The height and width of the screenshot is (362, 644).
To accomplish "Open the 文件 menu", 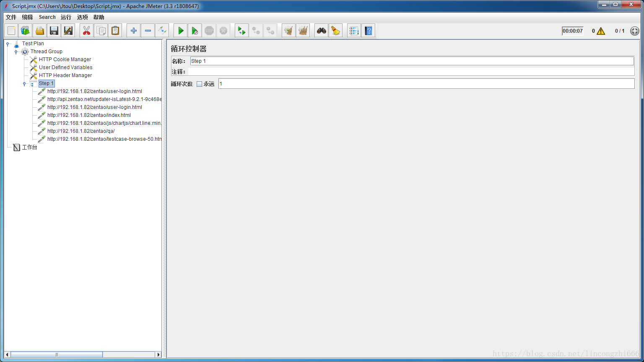I will click(11, 17).
